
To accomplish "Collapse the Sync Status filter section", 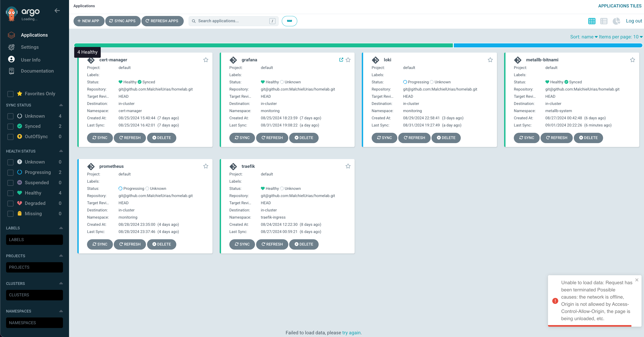I will click(61, 105).
